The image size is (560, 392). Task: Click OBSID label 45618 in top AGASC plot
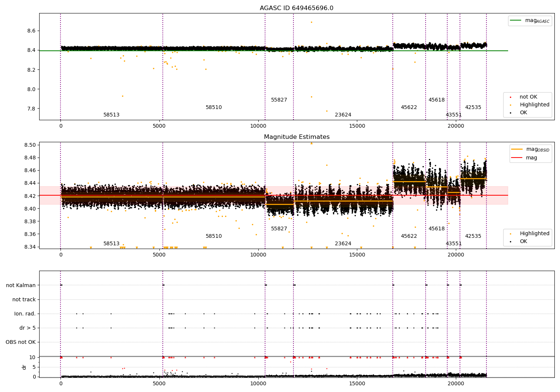click(x=436, y=100)
